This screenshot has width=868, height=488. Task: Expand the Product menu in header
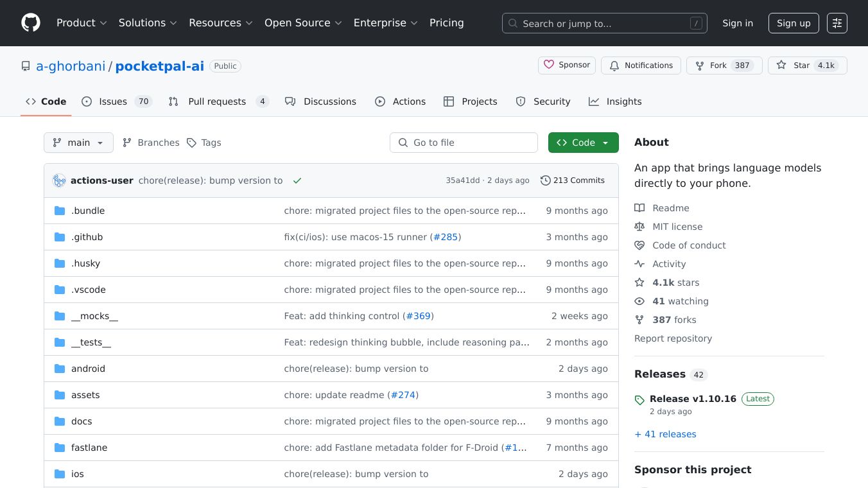click(82, 23)
